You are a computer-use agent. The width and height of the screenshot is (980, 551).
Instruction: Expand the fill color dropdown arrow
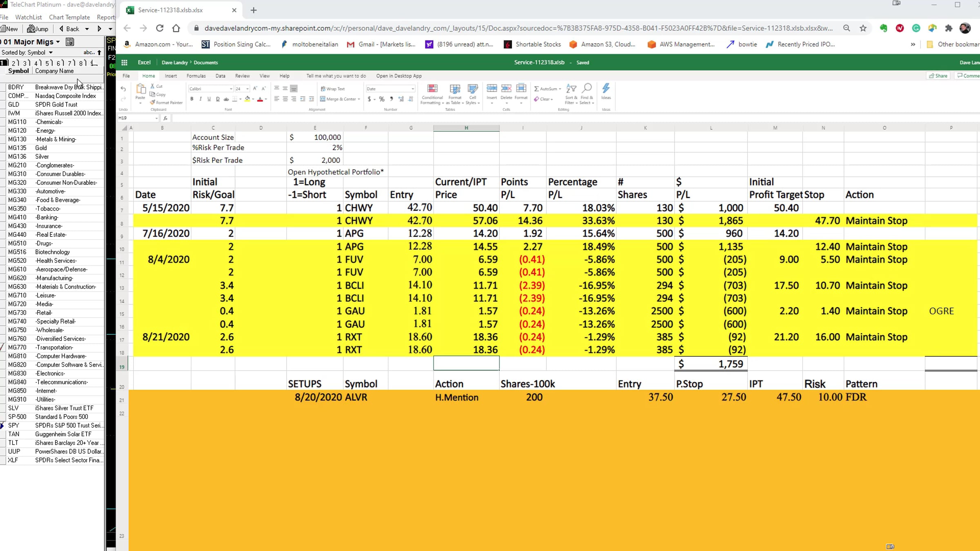(x=253, y=99)
